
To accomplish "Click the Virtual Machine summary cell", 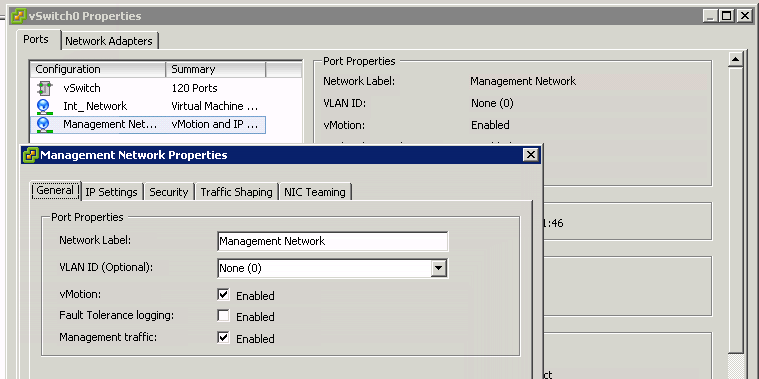I will click(215, 106).
